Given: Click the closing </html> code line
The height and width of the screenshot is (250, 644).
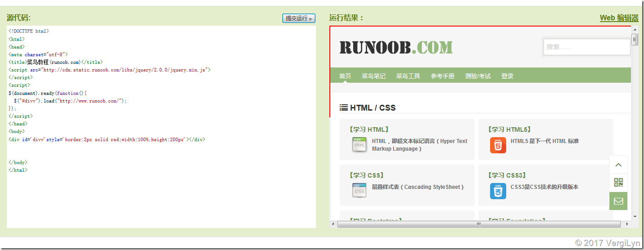Looking at the screenshot, I should (x=18, y=170).
